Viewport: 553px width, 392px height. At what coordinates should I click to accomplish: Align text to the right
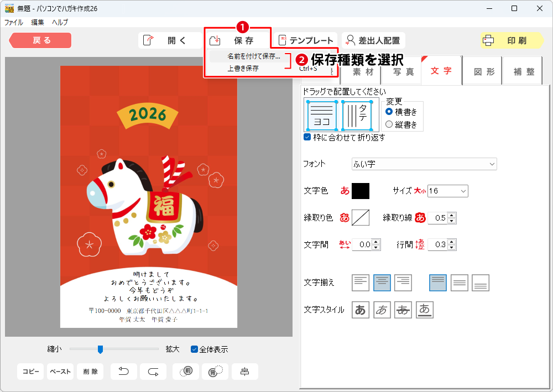pos(403,283)
